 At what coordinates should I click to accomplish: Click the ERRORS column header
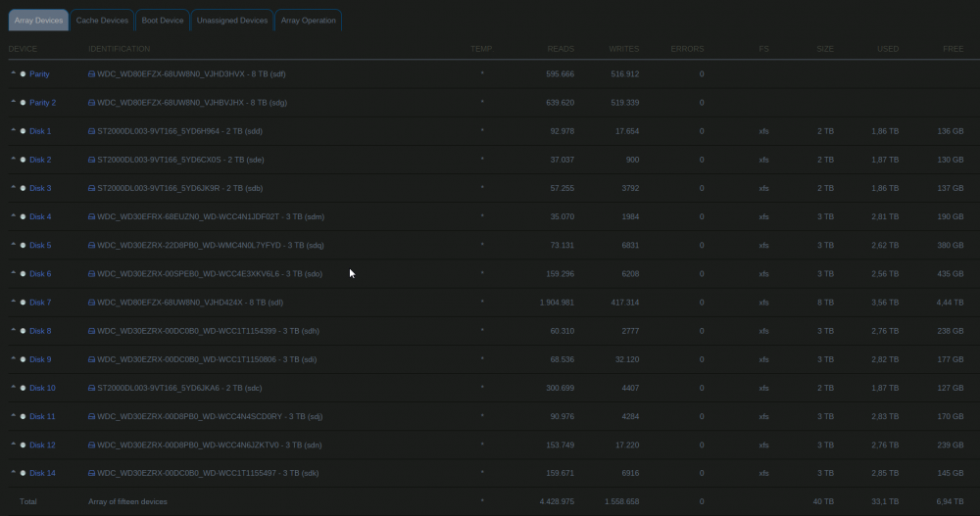(688, 49)
